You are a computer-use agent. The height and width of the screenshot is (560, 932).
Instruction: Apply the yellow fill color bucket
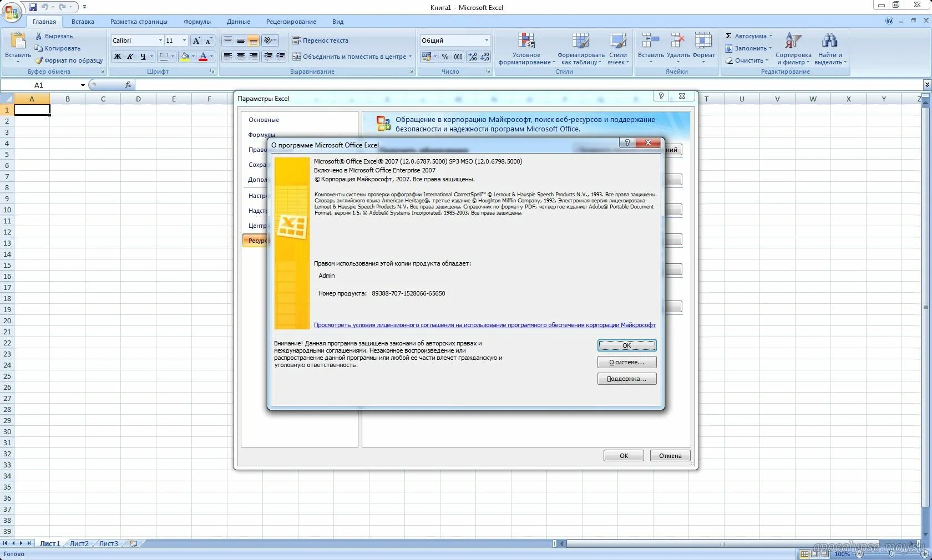point(185,57)
